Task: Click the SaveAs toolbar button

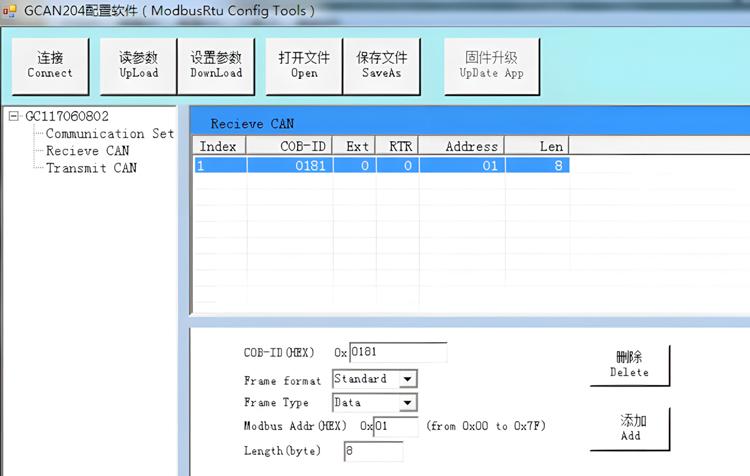Action: click(x=382, y=66)
